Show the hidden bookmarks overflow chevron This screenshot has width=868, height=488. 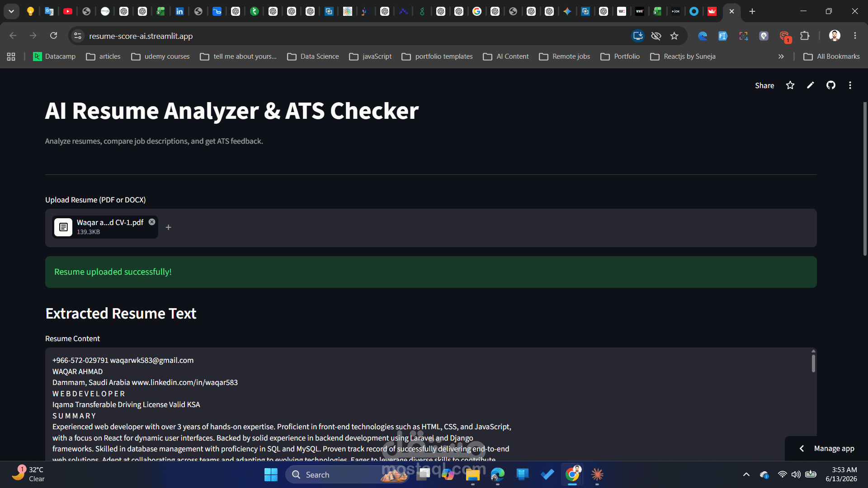pyautogui.click(x=781, y=56)
